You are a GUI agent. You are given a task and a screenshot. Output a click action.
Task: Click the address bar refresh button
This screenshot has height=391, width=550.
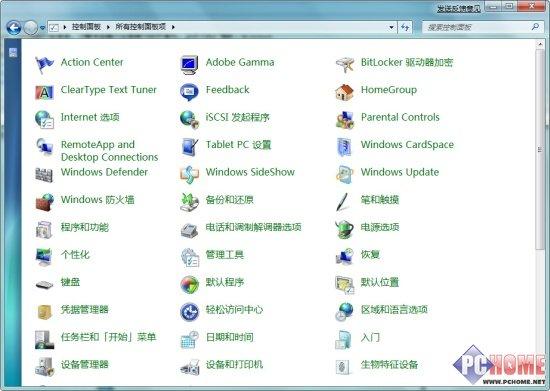point(405,27)
